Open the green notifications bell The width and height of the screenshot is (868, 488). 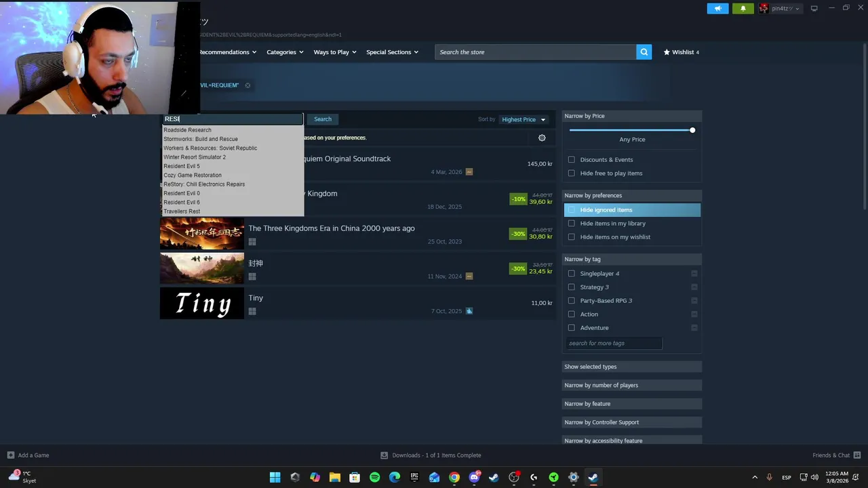click(743, 8)
